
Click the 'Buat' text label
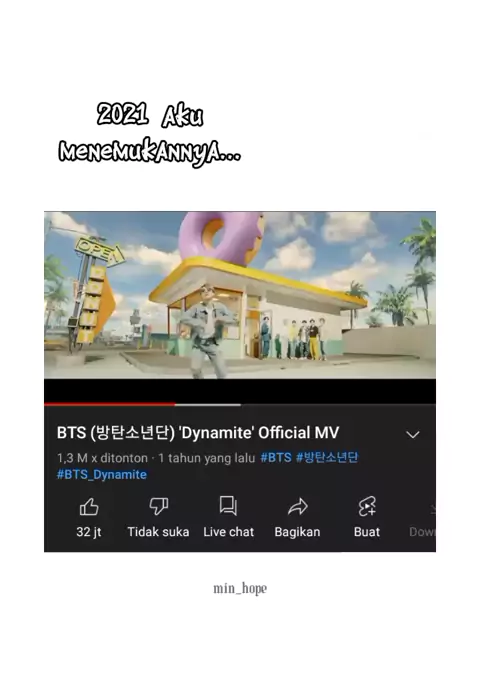coord(367,532)
